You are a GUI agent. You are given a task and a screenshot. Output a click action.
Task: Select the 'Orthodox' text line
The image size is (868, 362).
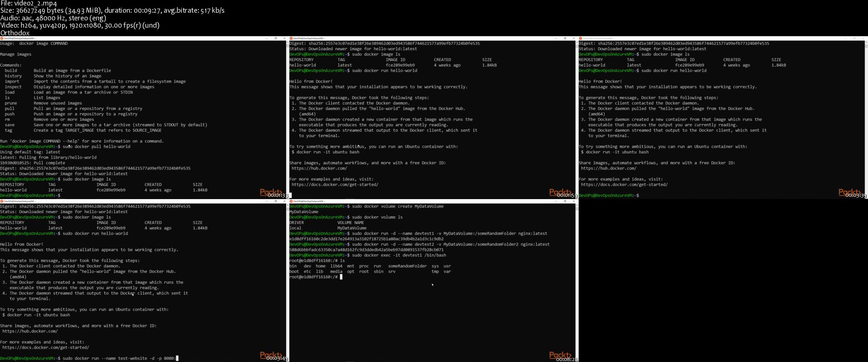pyautogui.click(x=15, y=33)
